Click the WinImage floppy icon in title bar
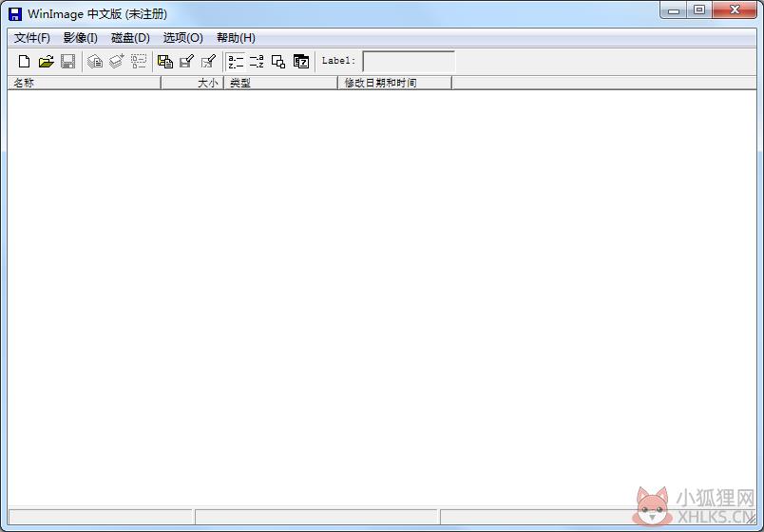The image size is (764, 532). click(x=15, y=14)
